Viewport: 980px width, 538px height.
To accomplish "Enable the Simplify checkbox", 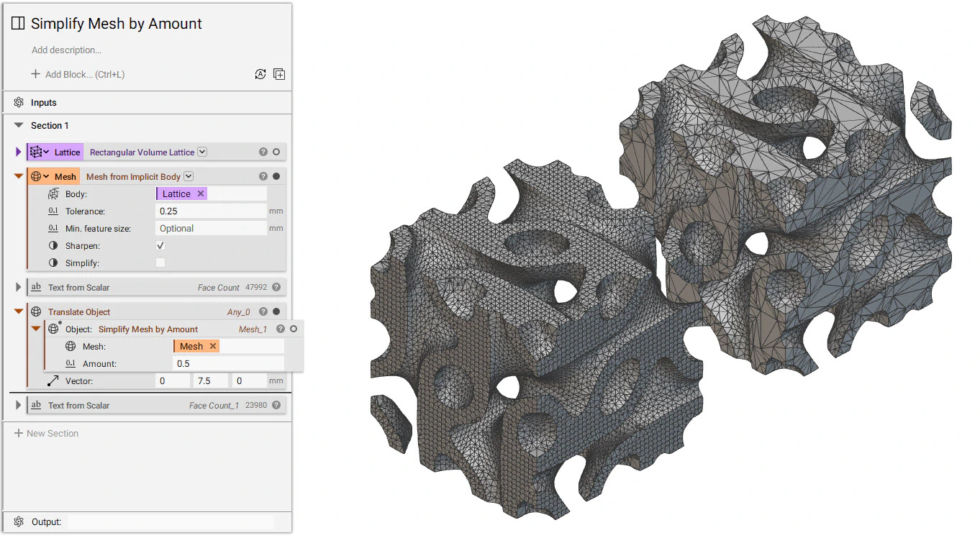I will [160, 263].
